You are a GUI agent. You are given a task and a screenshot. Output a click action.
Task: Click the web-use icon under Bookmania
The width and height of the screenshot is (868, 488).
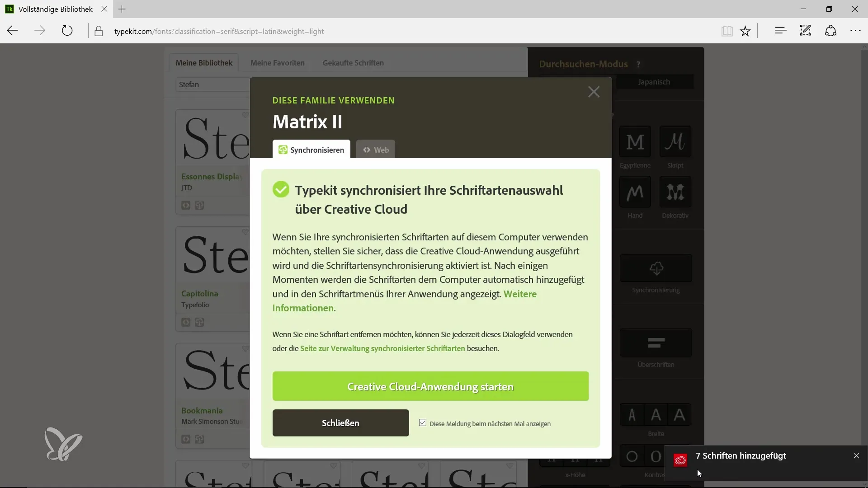click(x=186, y=439)
